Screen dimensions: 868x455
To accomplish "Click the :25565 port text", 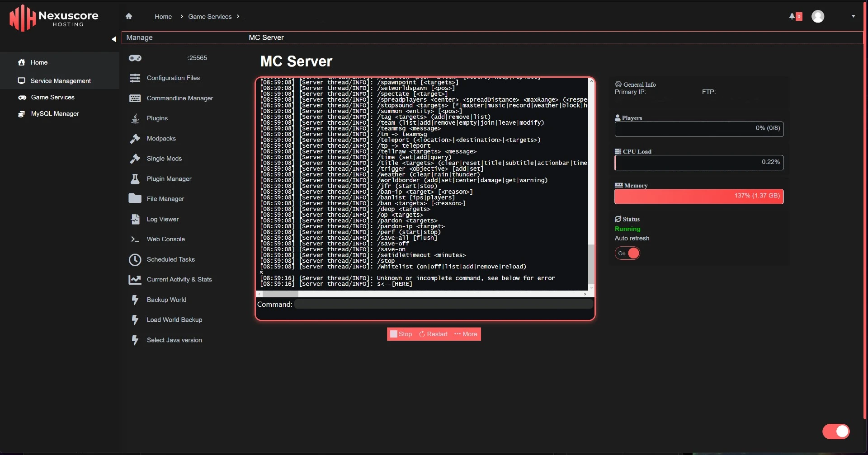I will point(197,58).
